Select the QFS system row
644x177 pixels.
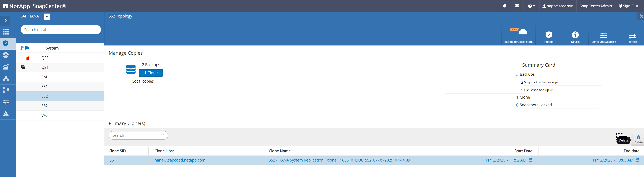60,58
